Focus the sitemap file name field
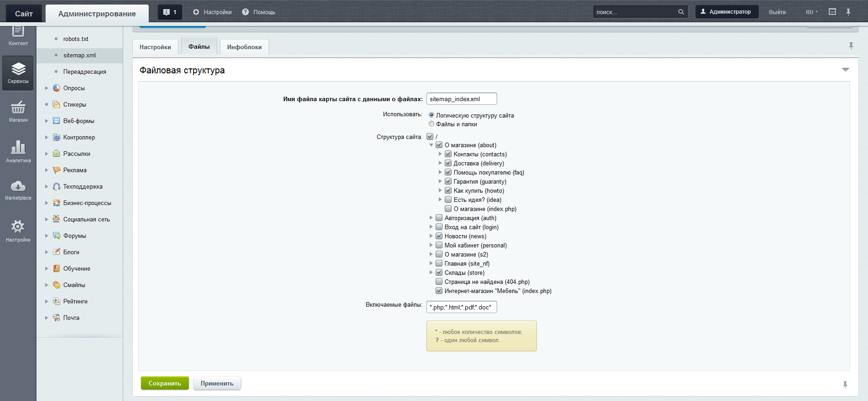The image size is (868, 401). 462,99
